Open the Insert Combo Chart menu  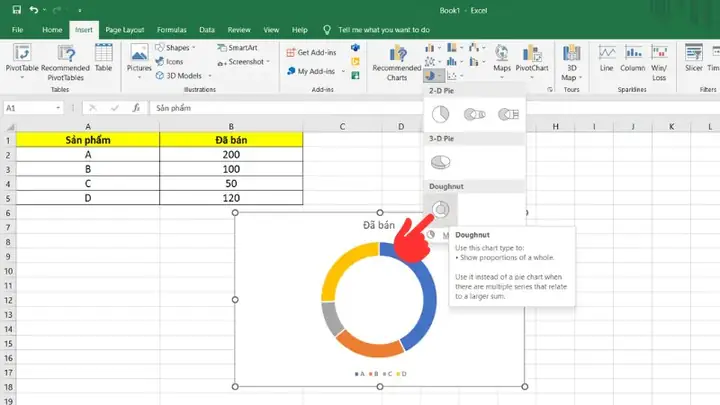[477, 62]
